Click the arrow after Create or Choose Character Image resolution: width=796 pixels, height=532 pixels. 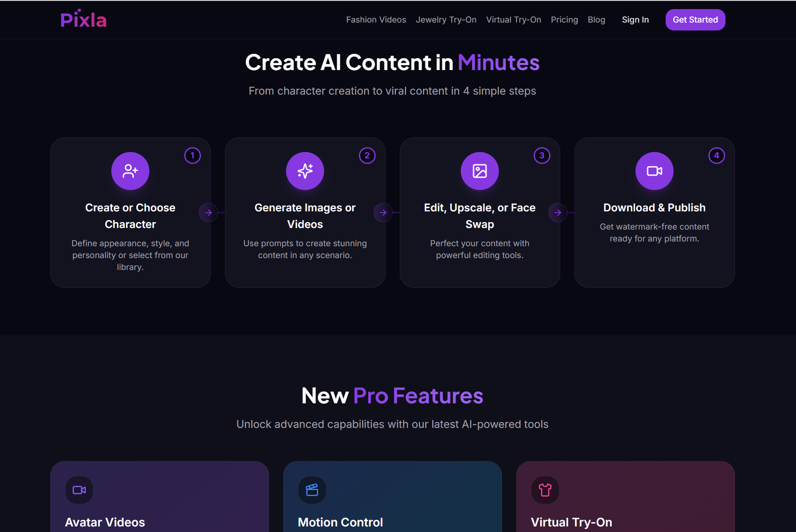(x=208, y=213)
